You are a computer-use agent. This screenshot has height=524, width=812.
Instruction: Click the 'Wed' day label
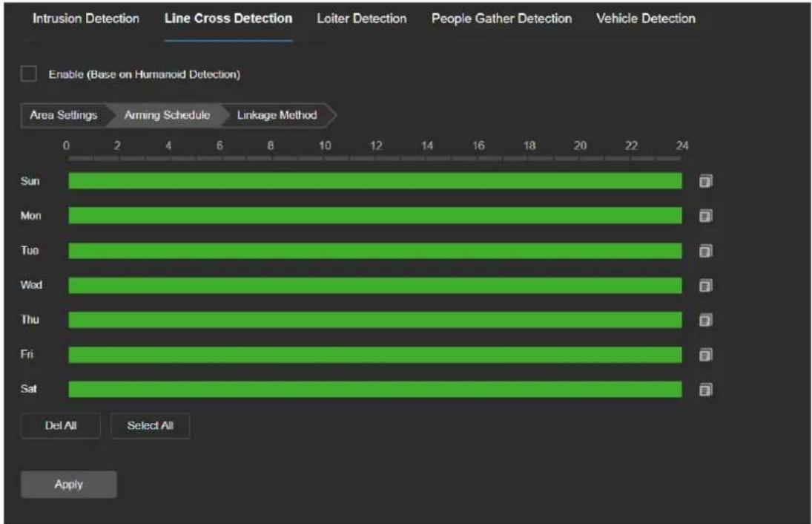click(x=31, y=285)
